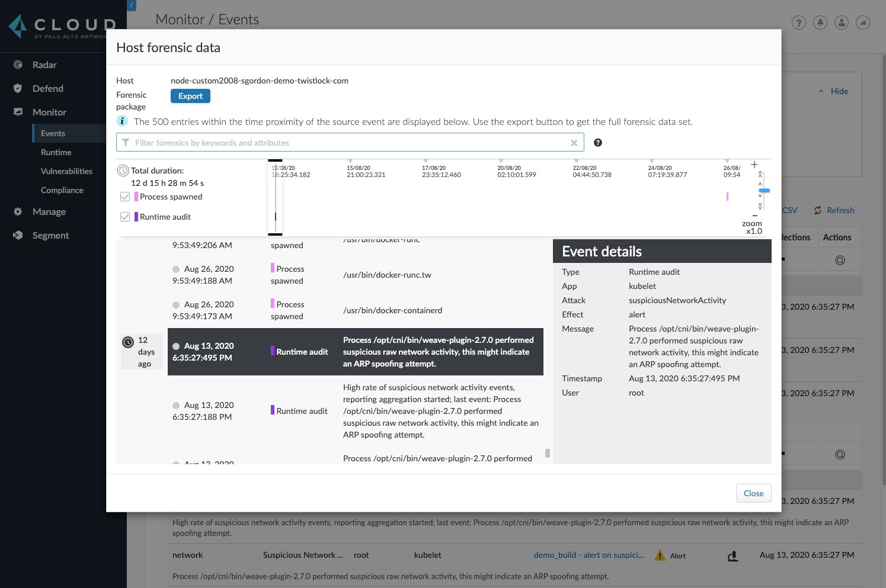Click the Refresh link

tap(840, 210)
